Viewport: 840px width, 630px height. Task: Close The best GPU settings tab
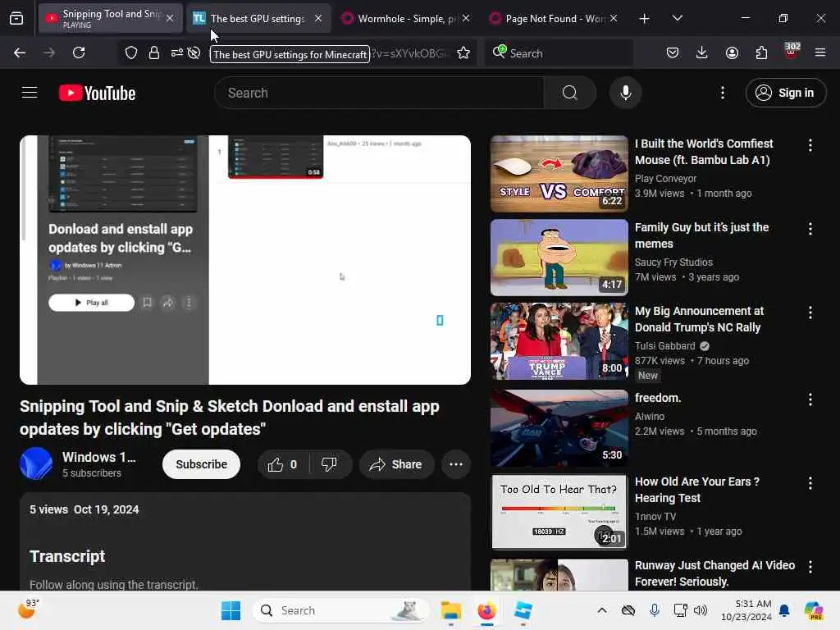pos(318,18)
